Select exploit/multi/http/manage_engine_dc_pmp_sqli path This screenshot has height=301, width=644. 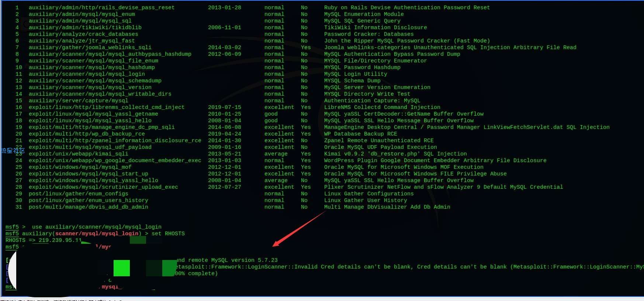point(102,127)
